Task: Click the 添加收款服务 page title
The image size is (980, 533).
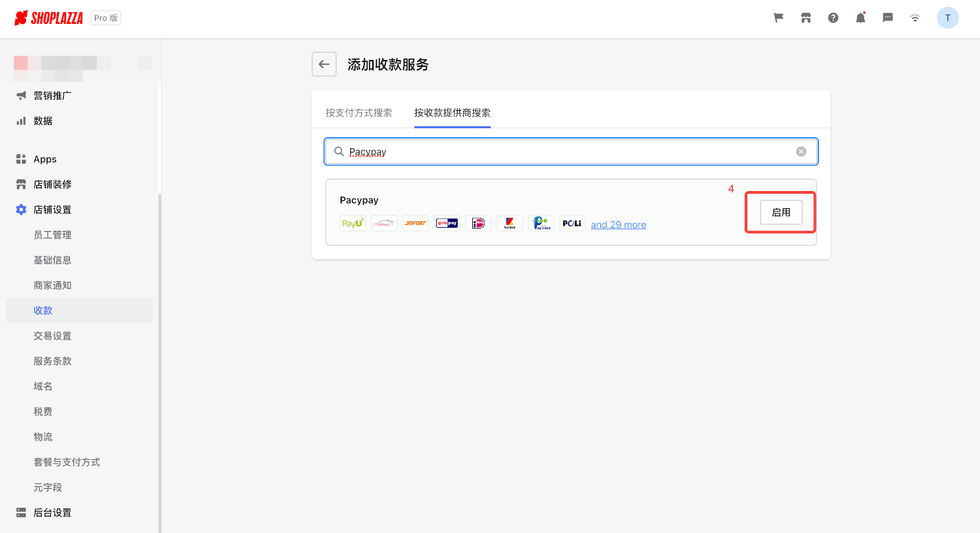Action: click(388, 64)
